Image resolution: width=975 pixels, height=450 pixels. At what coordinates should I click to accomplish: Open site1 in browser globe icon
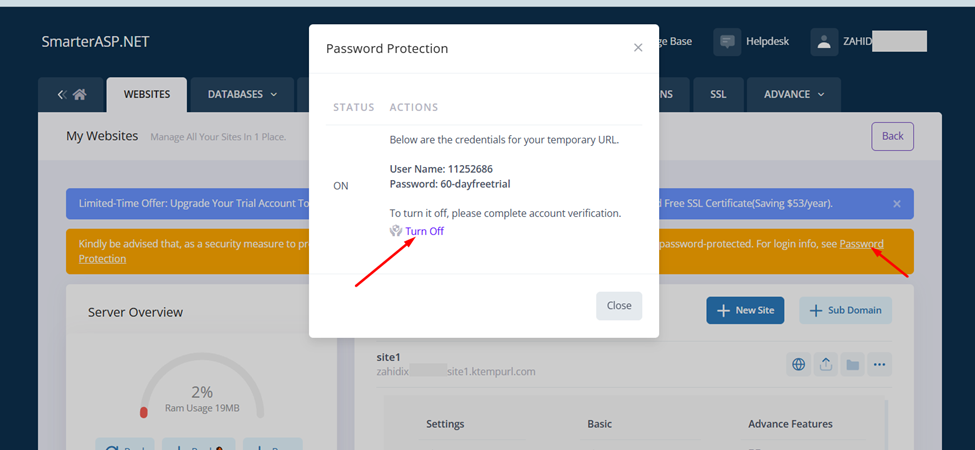pyautogui.click(x=798, y=365)
